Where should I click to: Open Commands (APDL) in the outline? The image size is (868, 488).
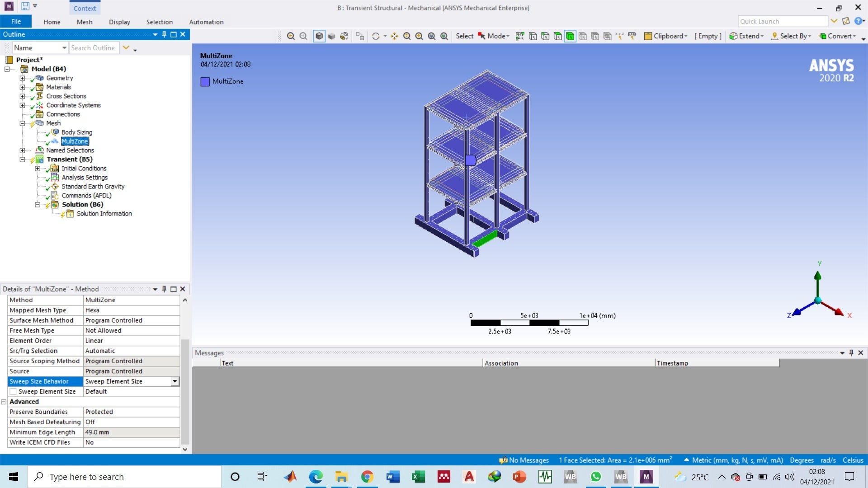pyautogui.click(x=86, y=195)
